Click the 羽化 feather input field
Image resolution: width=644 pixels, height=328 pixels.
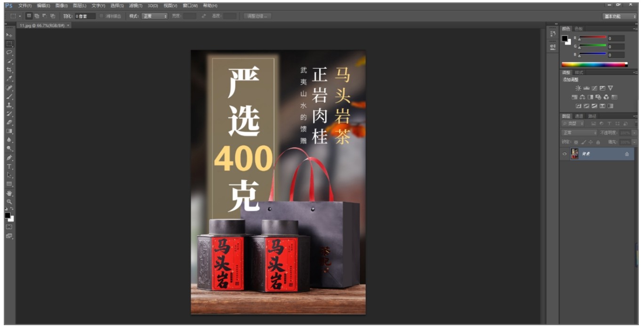click(x=85, y=16)
